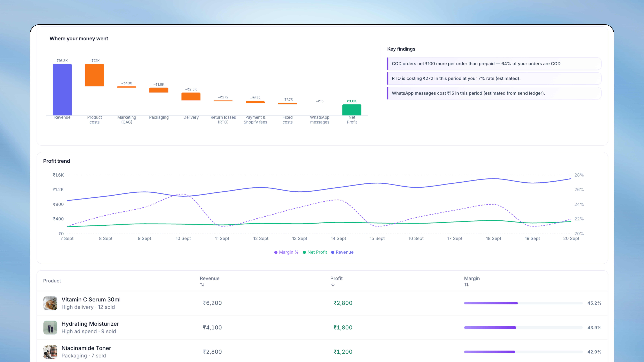Click the 10 Sept axis label
The image size is (644, 362).
point(183,238)
